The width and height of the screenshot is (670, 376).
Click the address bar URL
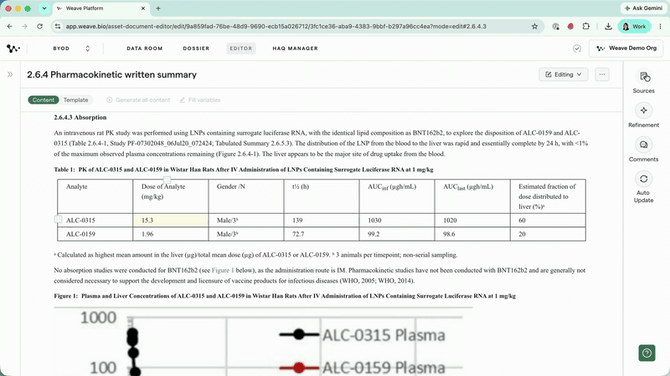coord(276,26)
